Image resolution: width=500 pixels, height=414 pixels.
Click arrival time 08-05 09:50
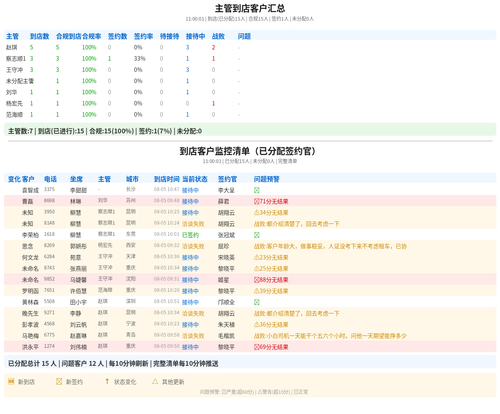click(x=167, y=346)
